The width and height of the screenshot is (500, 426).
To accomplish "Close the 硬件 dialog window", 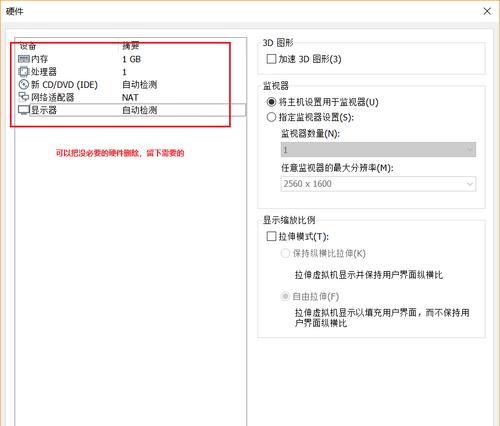I will (487, 11).
